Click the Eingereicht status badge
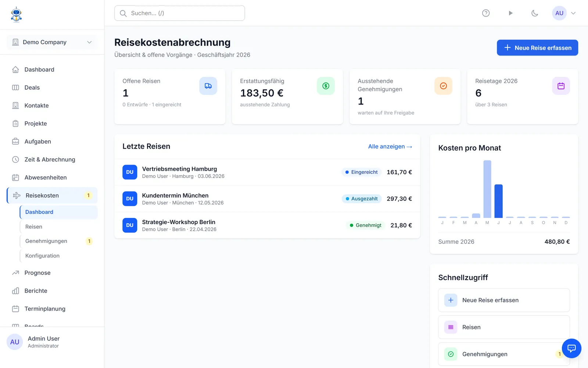 tap(362, 172)
